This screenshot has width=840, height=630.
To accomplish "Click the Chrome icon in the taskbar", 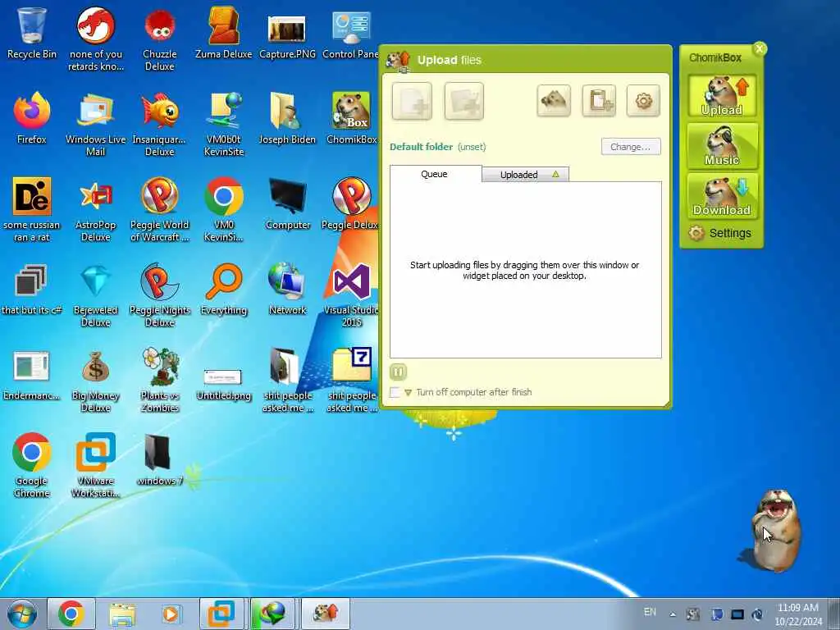I will [71, 614].
